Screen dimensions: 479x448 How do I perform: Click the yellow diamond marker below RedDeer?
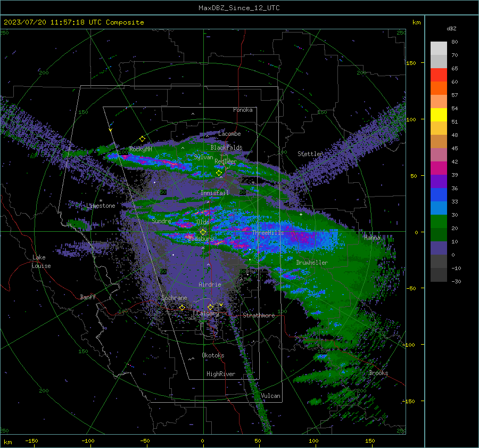coord(219,173)
